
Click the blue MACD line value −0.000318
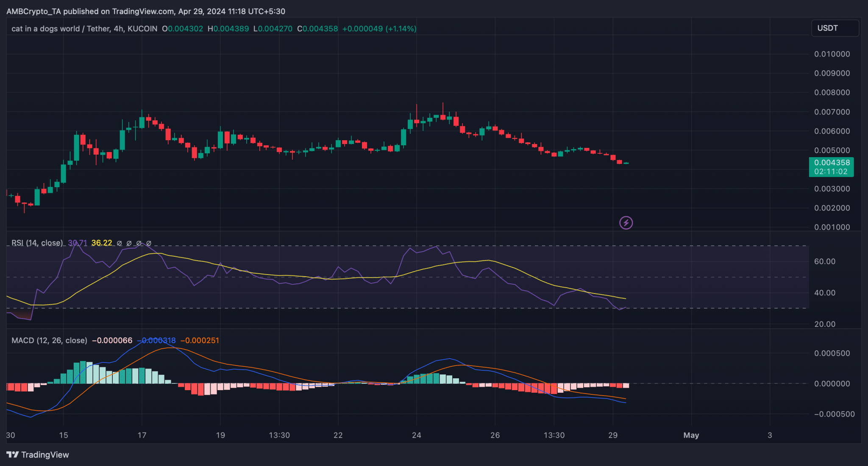pos(156,341)
